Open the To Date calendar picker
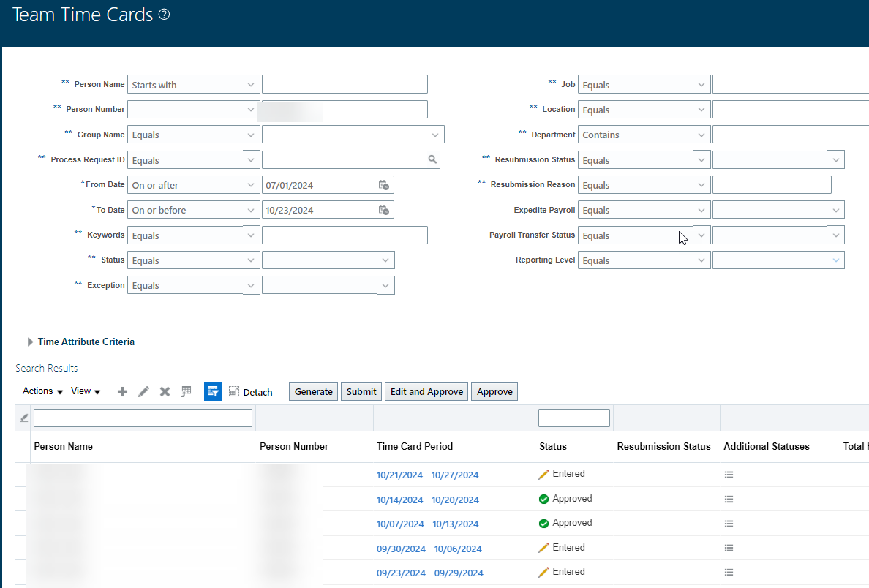 [383, 210]
